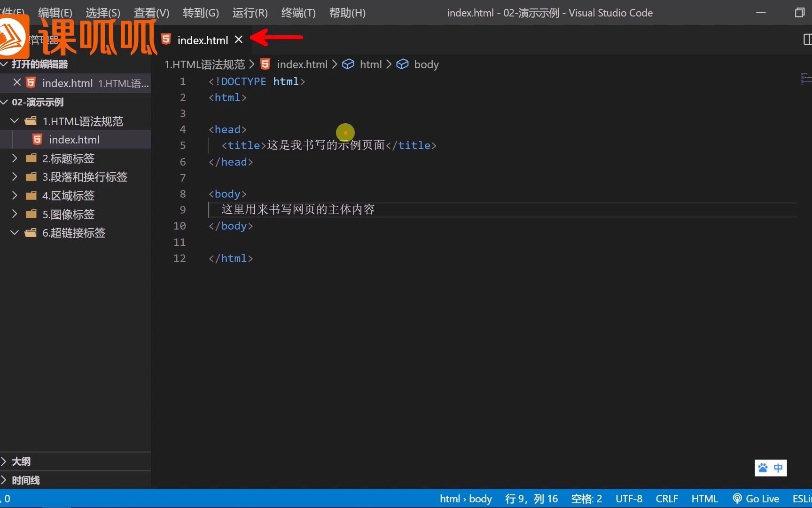Minimize the Visual Studio Code window
The width and height of the screenshot is (812, 508).
tap(761, 13)
